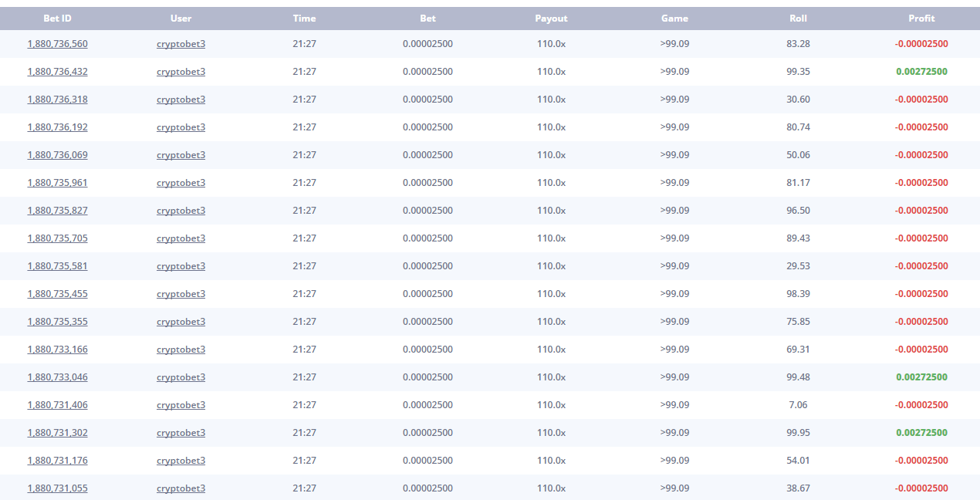The image size is (980, 500).
Task: Select roll value 99.95
Action: point(798,433)
